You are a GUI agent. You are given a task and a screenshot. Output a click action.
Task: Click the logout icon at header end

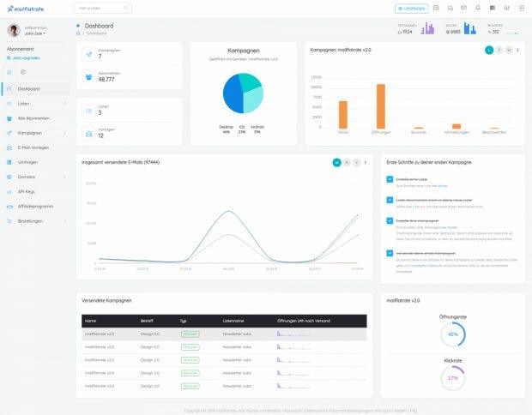pos(522,8)
